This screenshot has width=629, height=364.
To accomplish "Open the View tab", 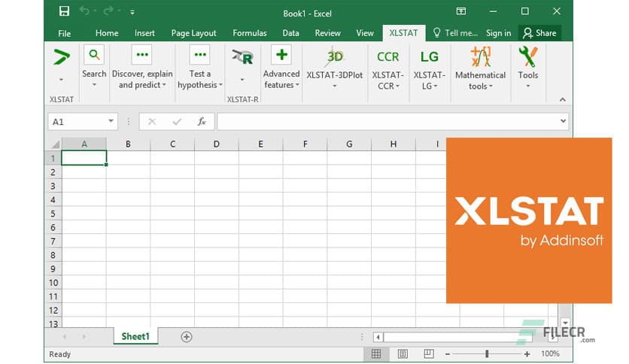I will point(365,33).
